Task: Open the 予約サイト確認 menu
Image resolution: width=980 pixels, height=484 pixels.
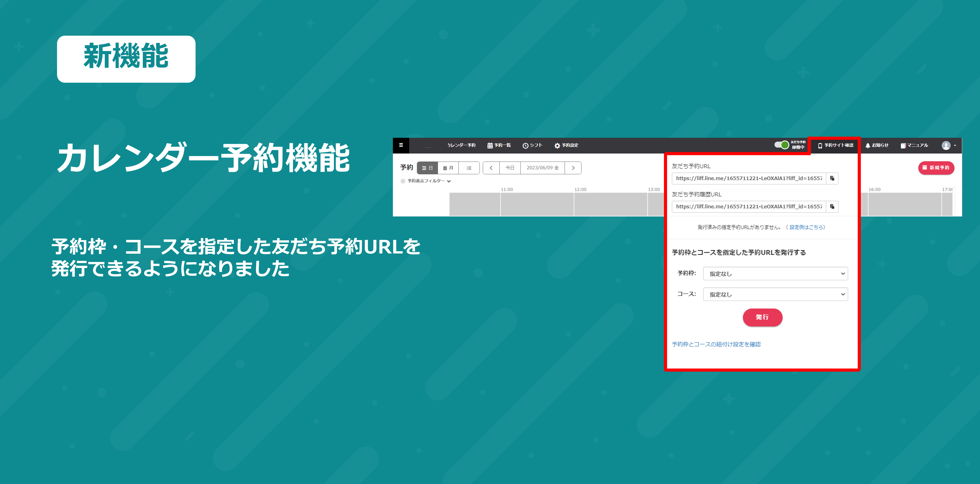Action: (835, 145)
